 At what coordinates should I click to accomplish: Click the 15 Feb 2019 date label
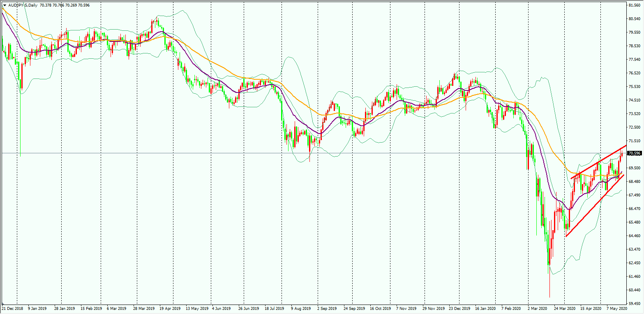click(x=91, y=308)
